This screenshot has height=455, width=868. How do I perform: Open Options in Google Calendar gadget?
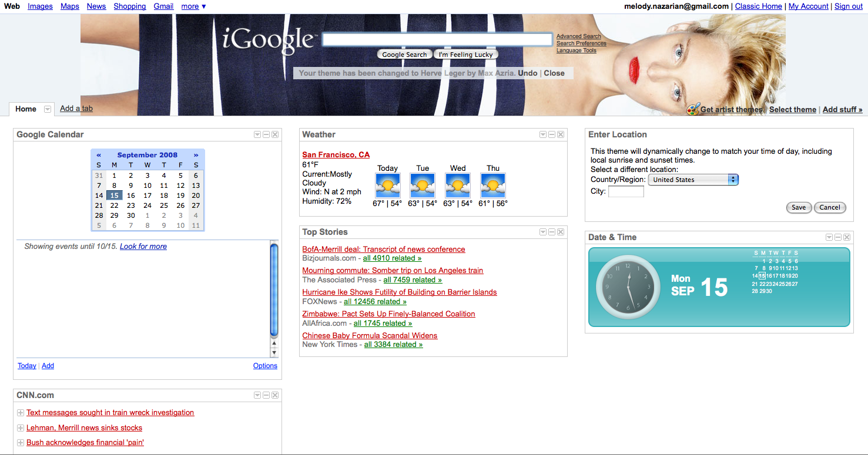[x=265, y=366]
